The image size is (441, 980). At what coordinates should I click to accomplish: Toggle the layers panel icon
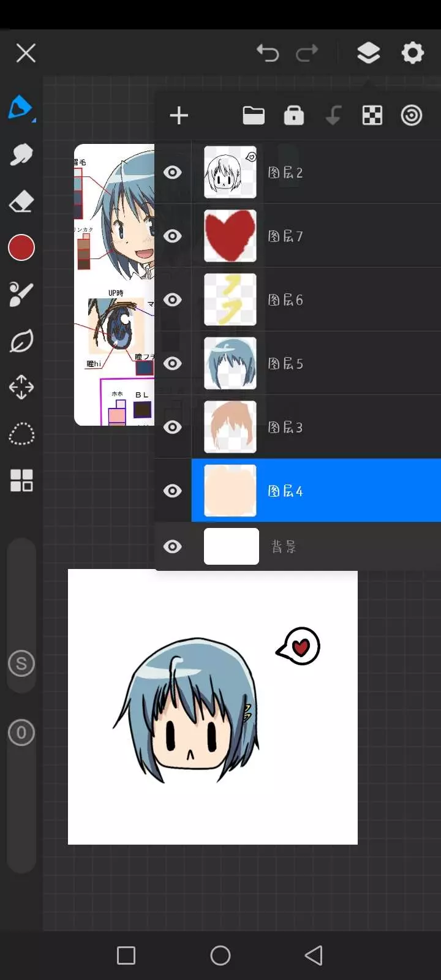pos(368,53)
